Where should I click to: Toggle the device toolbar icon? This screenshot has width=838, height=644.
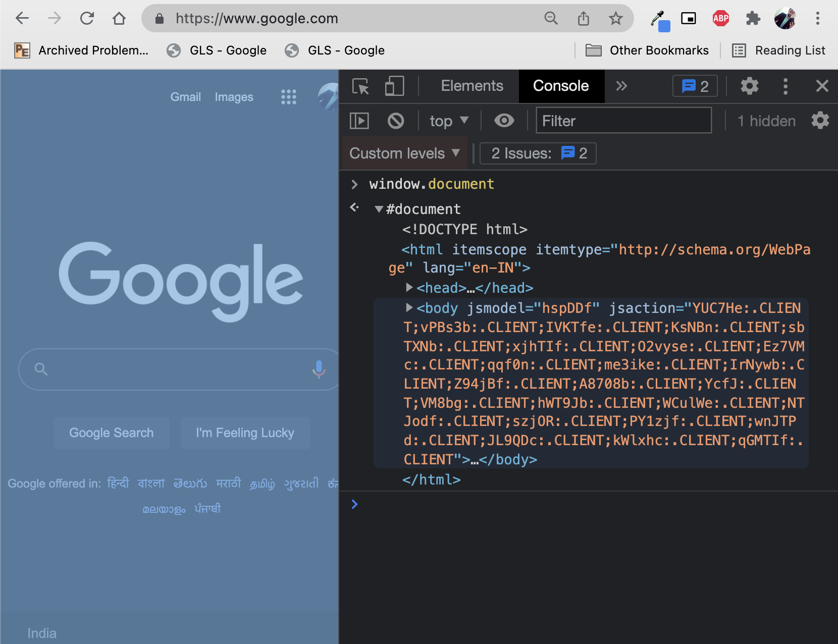click(x=394, y=86)
